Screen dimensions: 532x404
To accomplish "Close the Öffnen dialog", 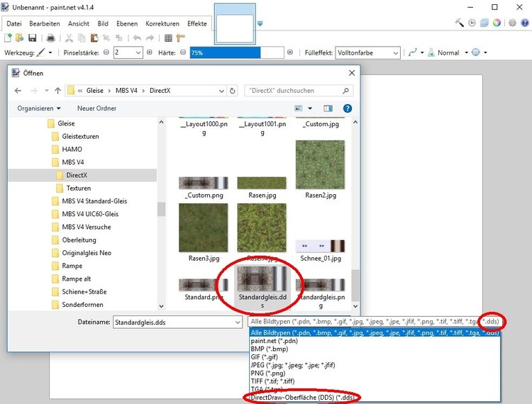I will point(352,73).
